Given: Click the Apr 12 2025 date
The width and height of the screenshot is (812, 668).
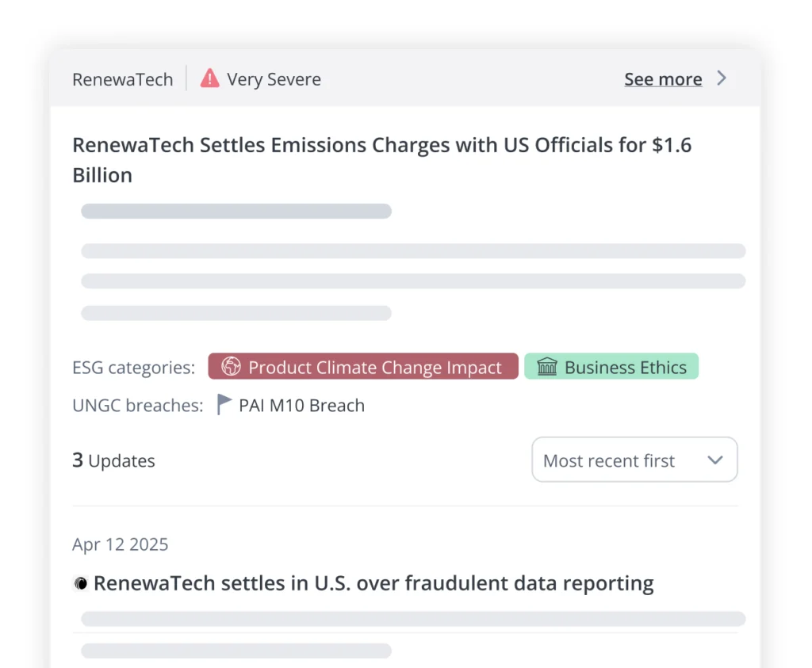Looking at the screenshot, I should click(120, 544).
